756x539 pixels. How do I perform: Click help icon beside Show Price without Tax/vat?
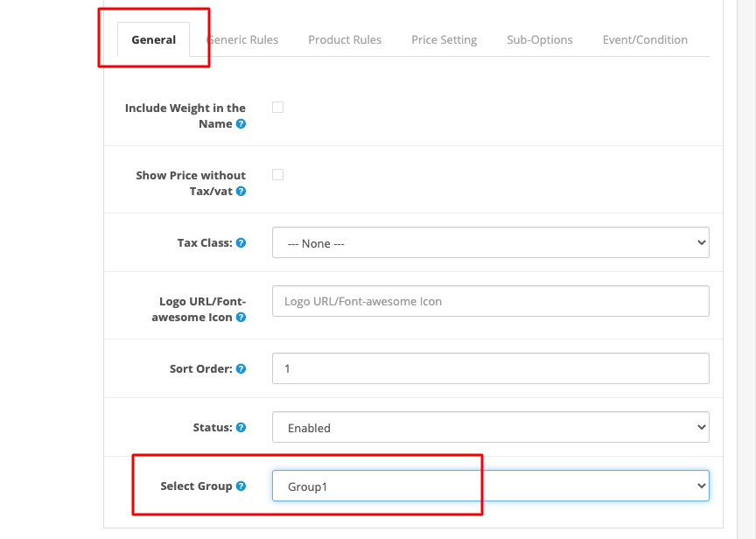tap(241, 192)
